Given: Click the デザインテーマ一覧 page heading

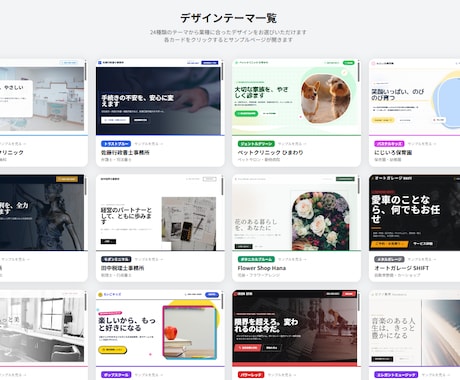Looking at the screenshot, I should pyautogui.click(x=229, y=18).
